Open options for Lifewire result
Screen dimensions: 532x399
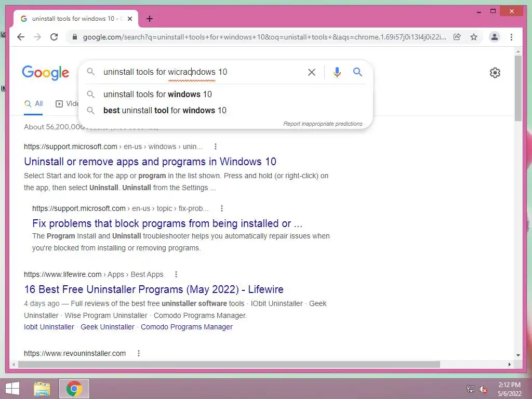coord(176,274)
